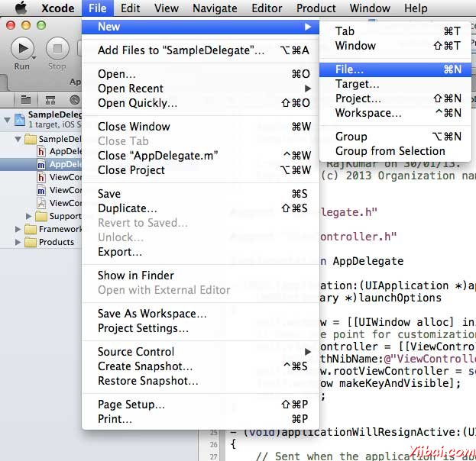Click the Run button in toolbar
Viewport: 476px width, 461px height.
coord(22,50)
